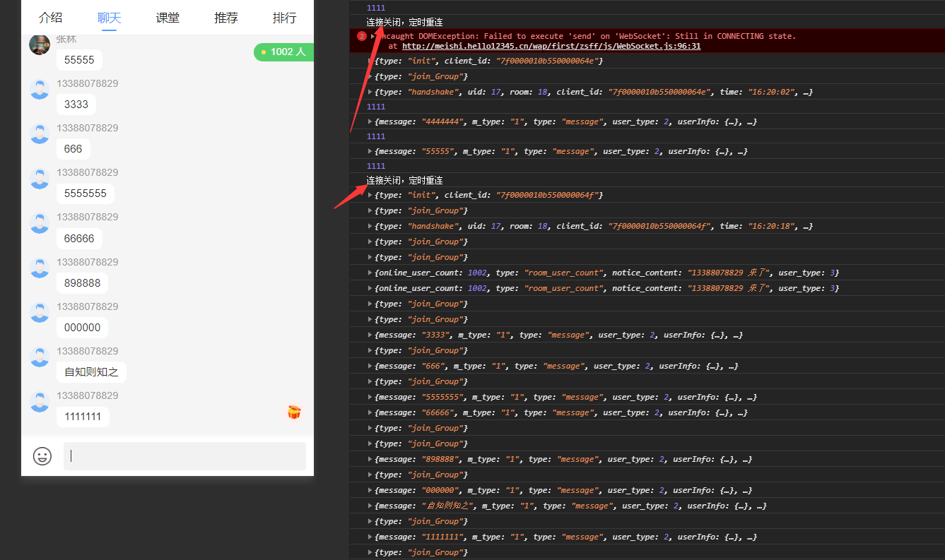Select 张林's chat bubble reading 55555
This screenshot has height=560, width=945.
(79, 60)
